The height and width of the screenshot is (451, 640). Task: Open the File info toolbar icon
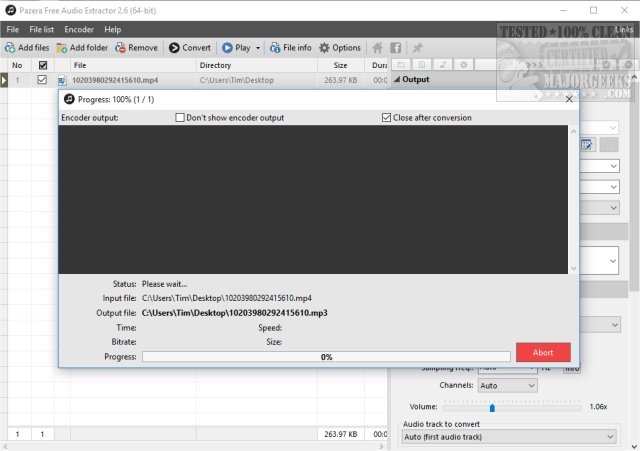point(275,48)
